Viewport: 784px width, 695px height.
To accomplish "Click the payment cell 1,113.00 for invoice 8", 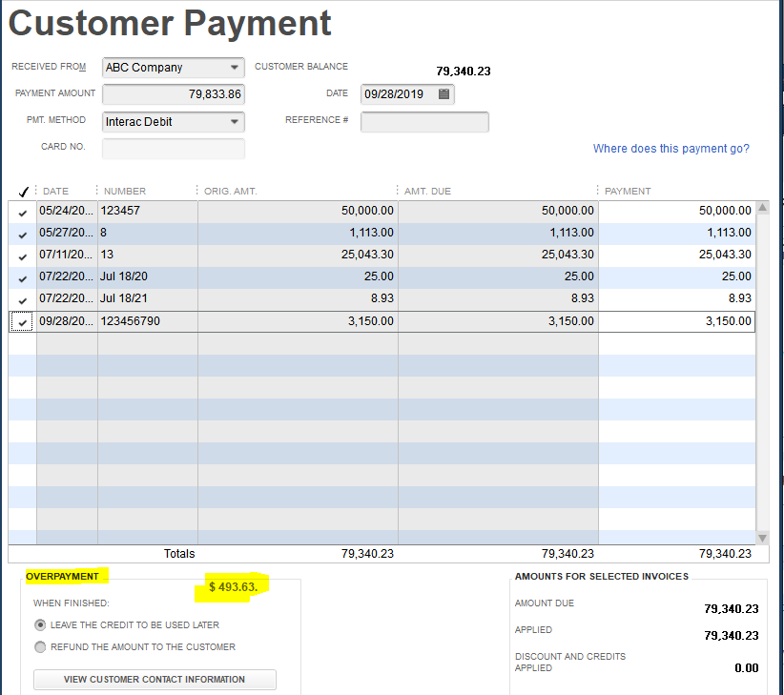I will coord(677,233).
